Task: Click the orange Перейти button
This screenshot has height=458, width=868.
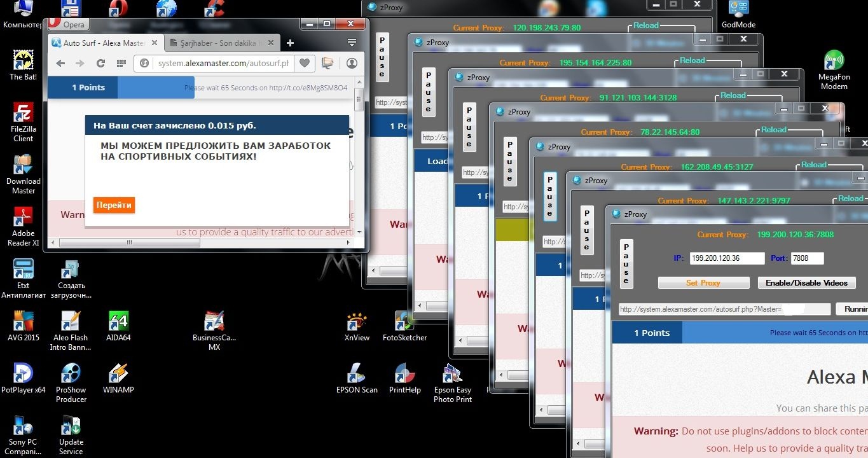Action: pyautogui.click(x=114, y=205)
